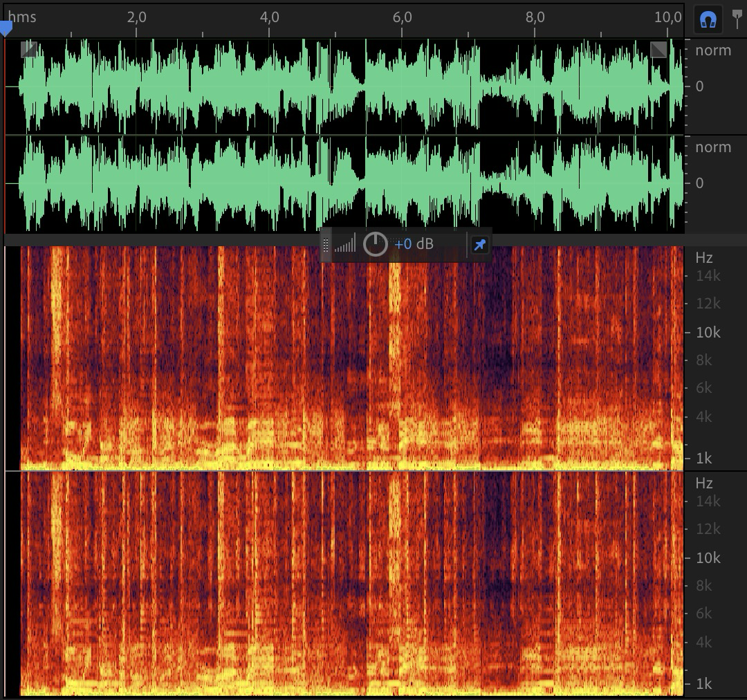747x700 pixels.
Task: Click top channel norm amplitude label
Action: [x=712, y=50]
